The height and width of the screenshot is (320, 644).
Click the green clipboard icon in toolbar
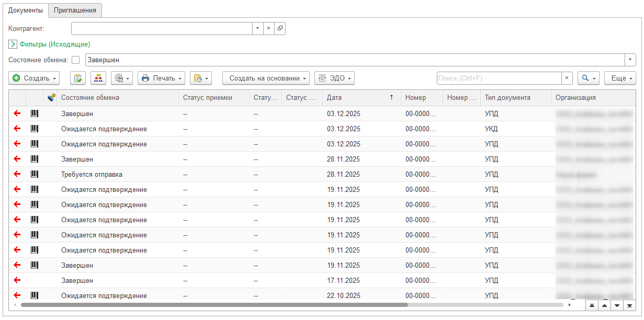point(78,78)
